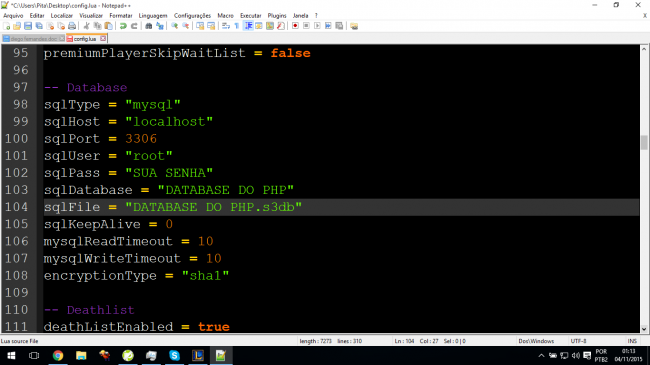This screenshot has height=365, width=650.
Task: Switch to the diego fernandes.doc tab
Action: (x=33, y=39)
